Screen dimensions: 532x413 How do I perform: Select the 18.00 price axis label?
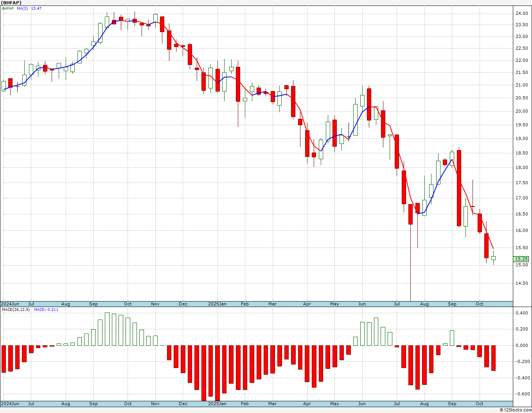pos(522,167)
